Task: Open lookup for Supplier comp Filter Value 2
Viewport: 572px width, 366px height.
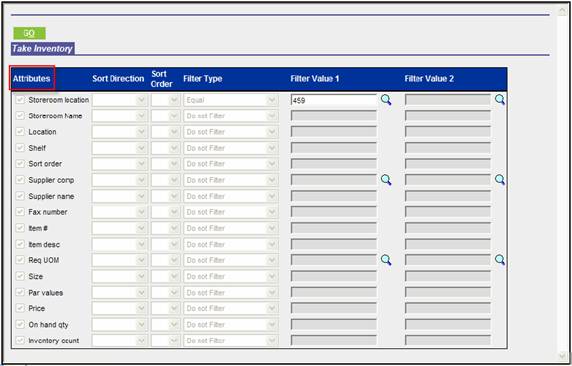Action: point(500,180)
